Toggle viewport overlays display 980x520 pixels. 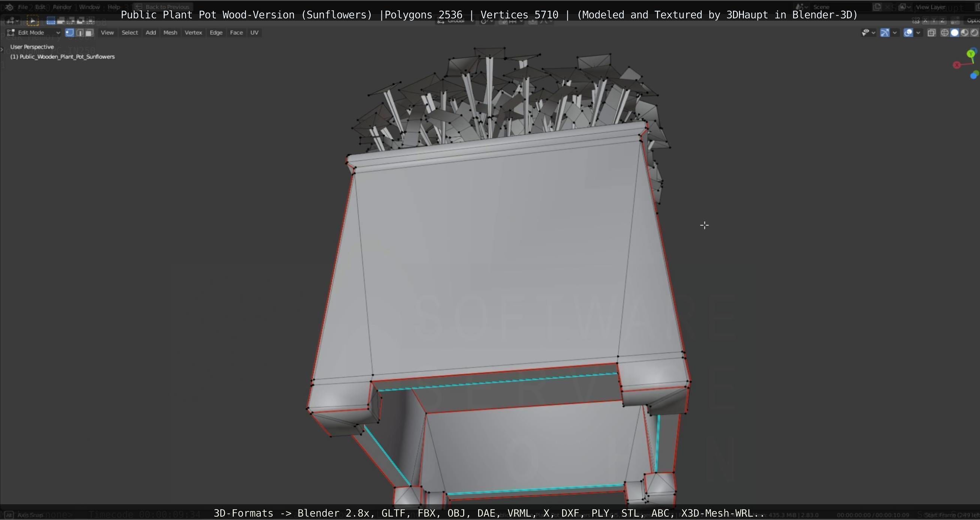tap(908, 33)
